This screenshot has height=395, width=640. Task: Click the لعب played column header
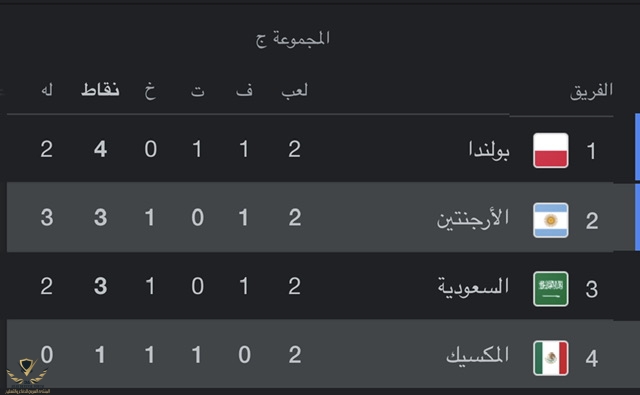(294, 90)
